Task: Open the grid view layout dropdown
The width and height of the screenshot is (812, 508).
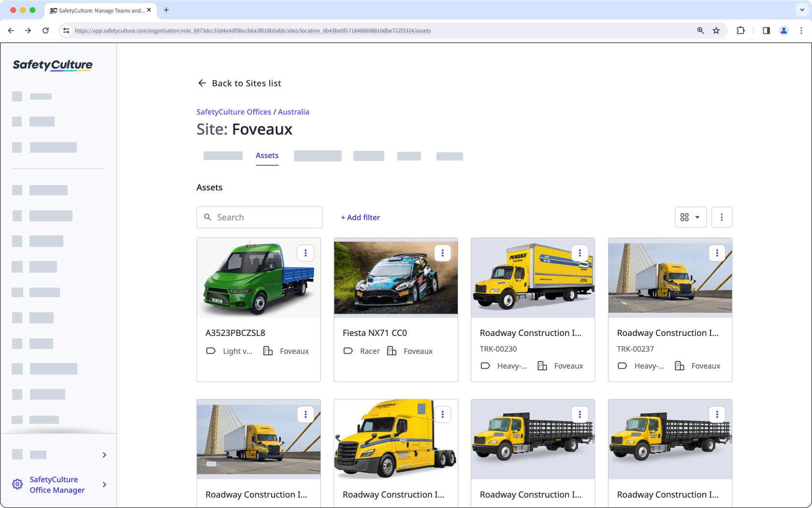Action: pyautogui.click(x=691, y=217)
